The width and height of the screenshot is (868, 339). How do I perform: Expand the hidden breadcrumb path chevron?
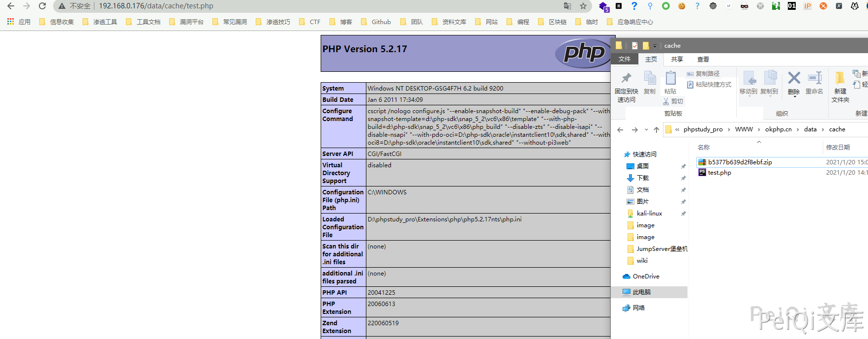[x=677, y=129]
